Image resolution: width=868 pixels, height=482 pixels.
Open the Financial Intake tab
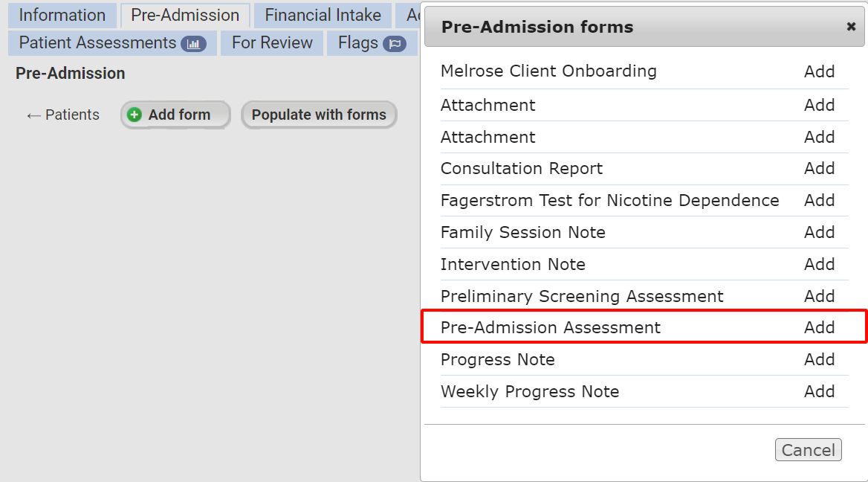[x=322, y=15]
